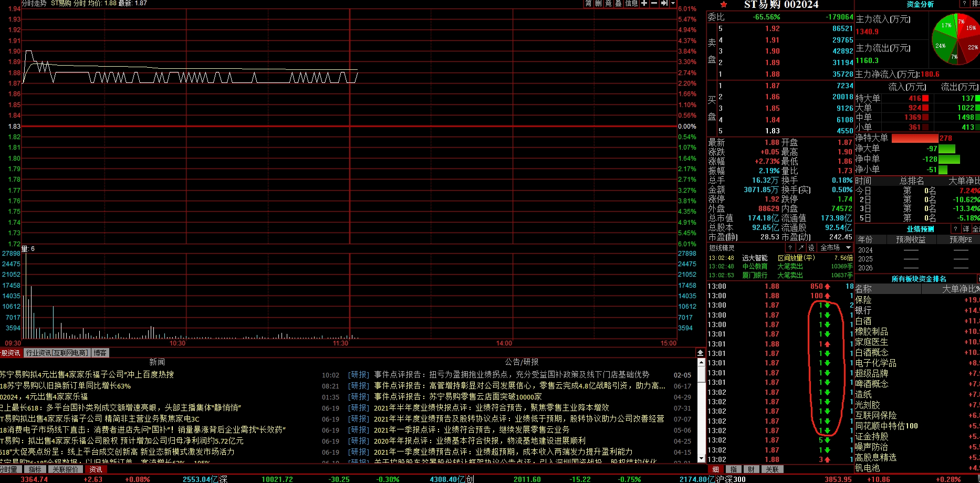Select 同花顺中特估100 in ranking list
This screenshot has width=980, height=483.
pyautogui.click(x=887, y=426)
